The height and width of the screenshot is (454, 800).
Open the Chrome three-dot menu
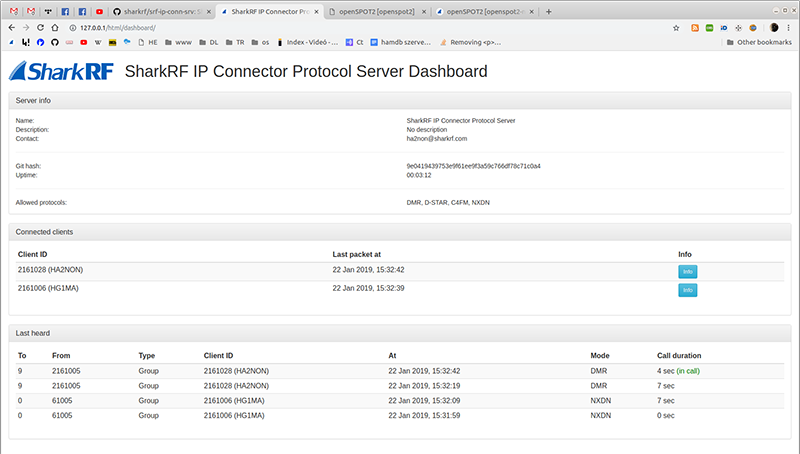[789, 28]
